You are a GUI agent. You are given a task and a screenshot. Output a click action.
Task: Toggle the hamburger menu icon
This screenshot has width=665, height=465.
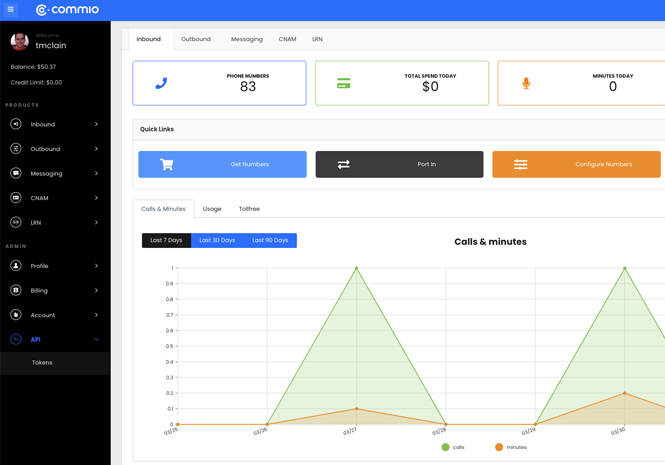point(11,9)
